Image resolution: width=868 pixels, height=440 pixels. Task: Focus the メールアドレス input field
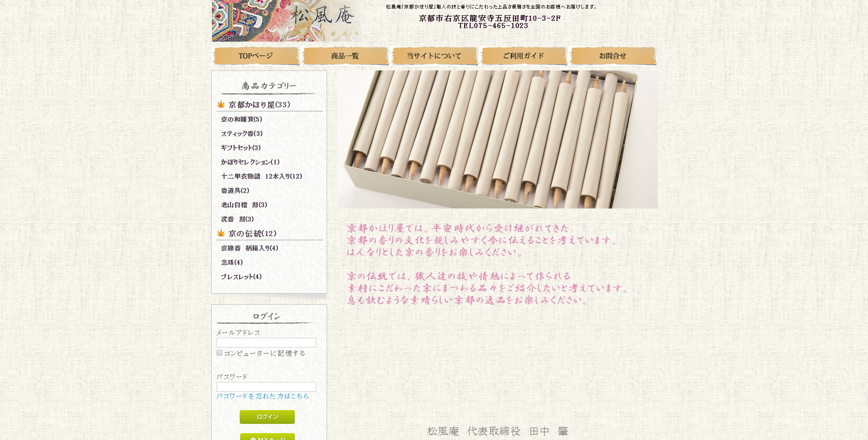point(266,342)
